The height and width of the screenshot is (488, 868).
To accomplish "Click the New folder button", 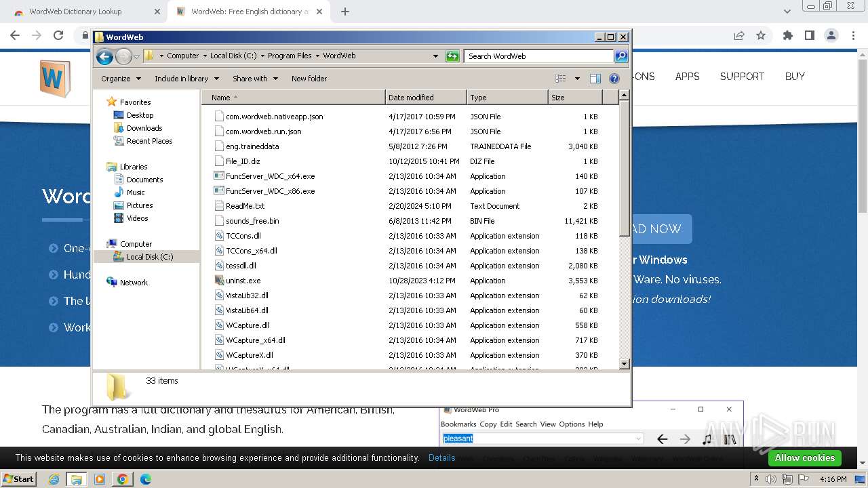I will pos(309,79).
